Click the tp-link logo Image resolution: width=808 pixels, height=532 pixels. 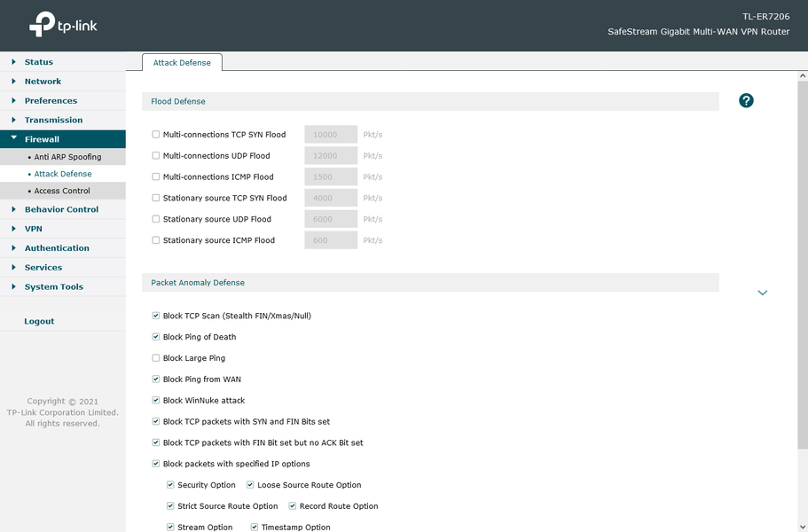[63, 24]
